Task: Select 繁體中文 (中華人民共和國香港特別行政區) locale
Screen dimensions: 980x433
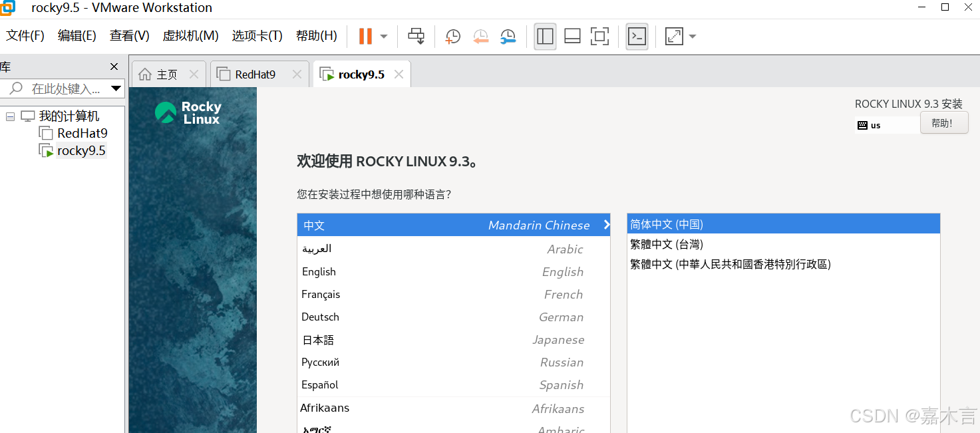Action: [784, 264]
